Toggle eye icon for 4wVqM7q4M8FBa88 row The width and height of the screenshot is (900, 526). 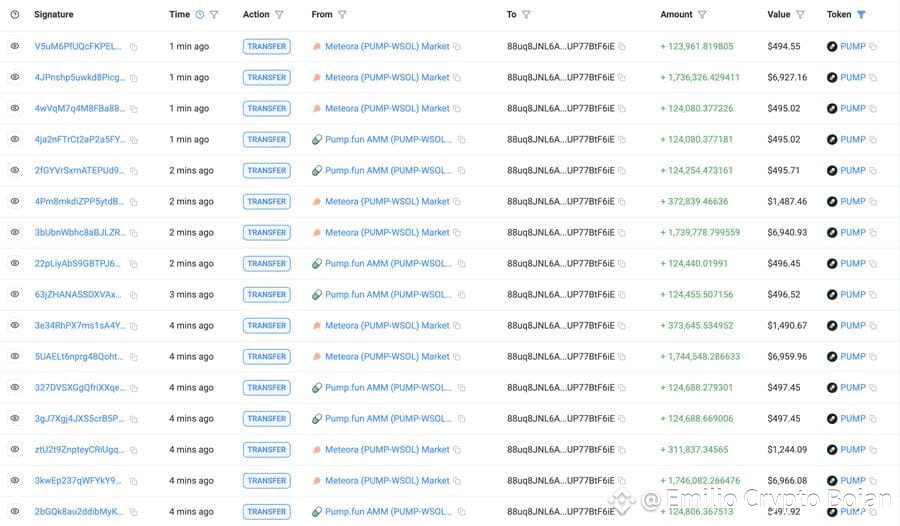pyautogui.click(x=15, y=108)
